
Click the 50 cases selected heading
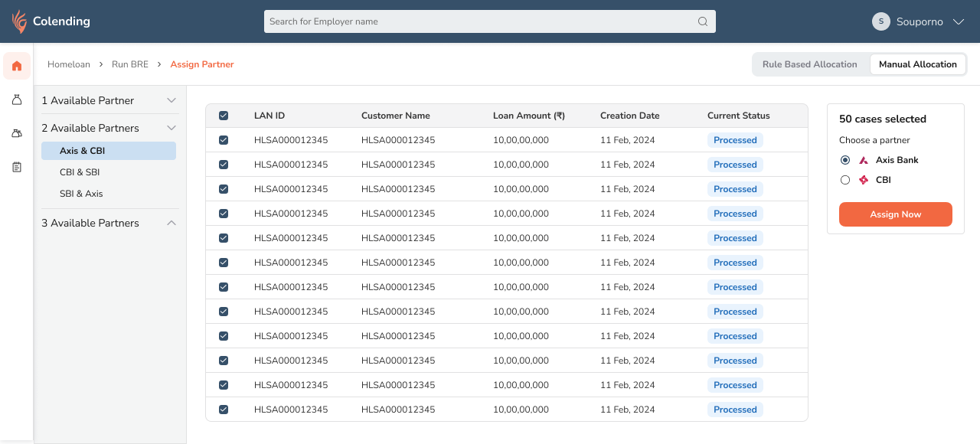click(883, 119)
